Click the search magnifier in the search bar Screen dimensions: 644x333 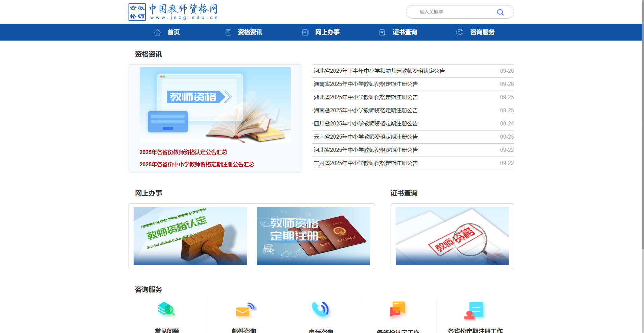(x=501, y=12)
